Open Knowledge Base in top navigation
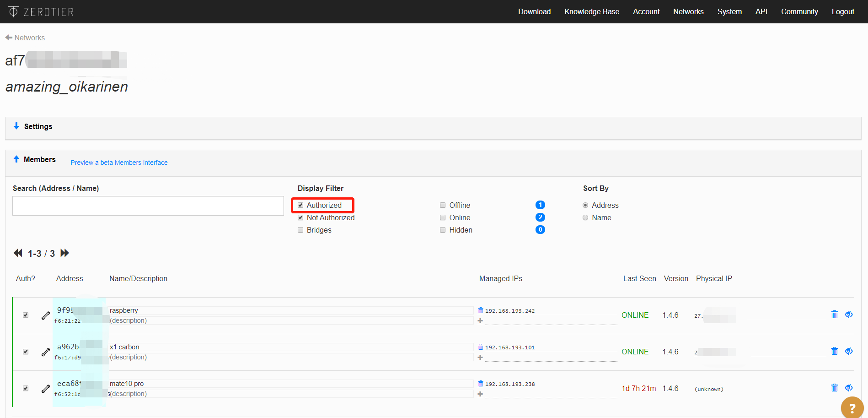This screenshot has width=868, height=418. pos(592,11)
